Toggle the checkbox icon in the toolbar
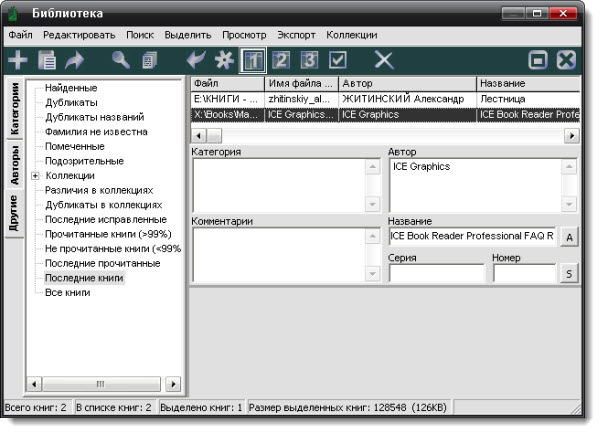Screen dimensions: 600x433 pos(338,60)
